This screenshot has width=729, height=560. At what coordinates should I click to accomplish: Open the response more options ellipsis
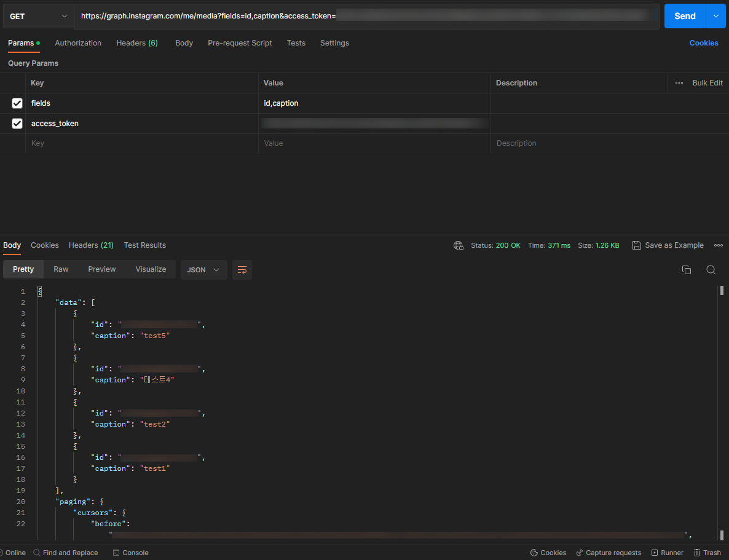(719, 245)
